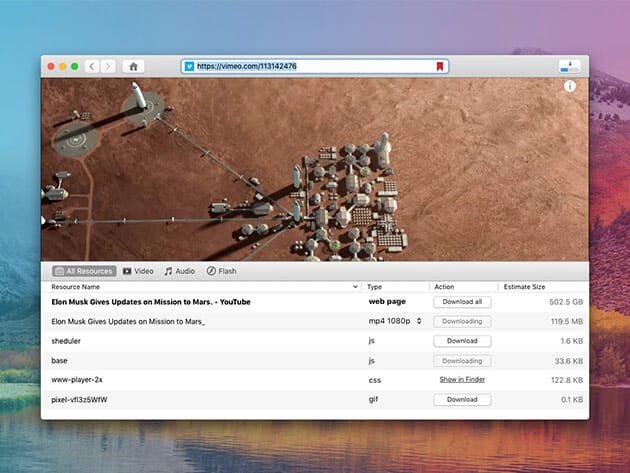Open the downloads progress icon

pos(570,66)
